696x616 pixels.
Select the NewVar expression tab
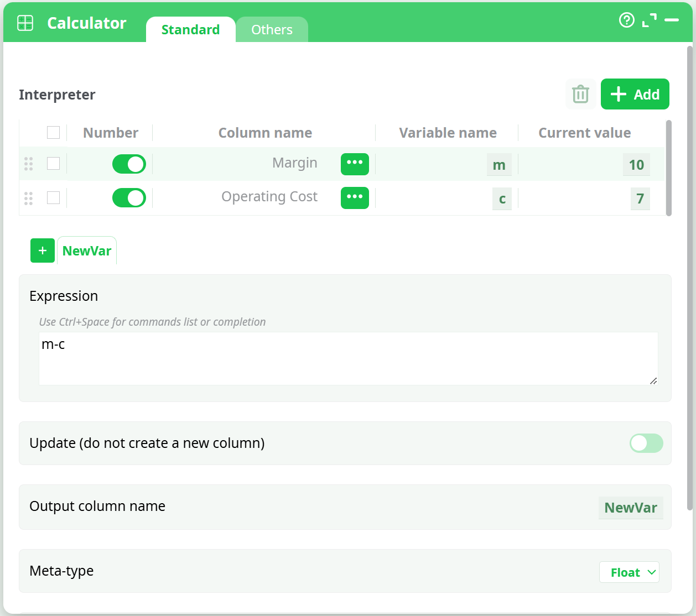tap(87, 251)
